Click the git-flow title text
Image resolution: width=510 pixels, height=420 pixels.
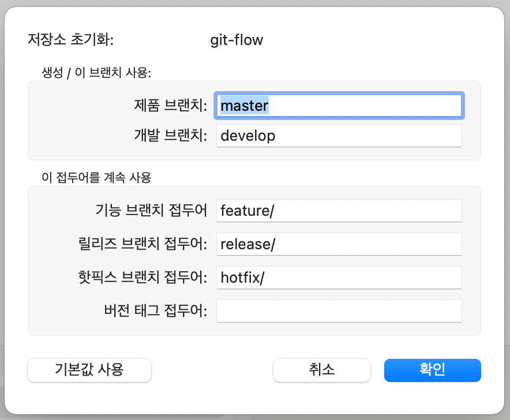tap(237, 40)
